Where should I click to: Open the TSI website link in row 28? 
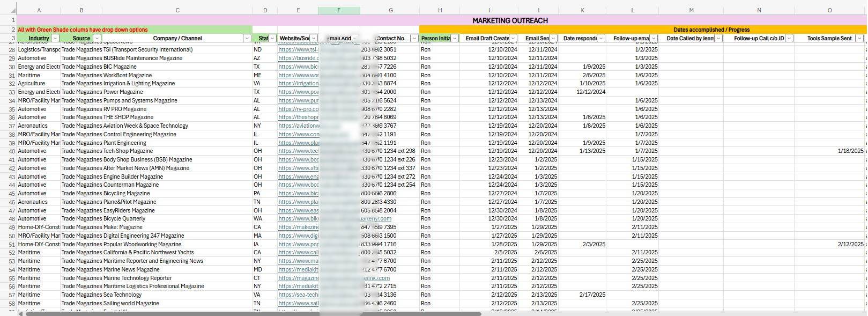(298, 49)
